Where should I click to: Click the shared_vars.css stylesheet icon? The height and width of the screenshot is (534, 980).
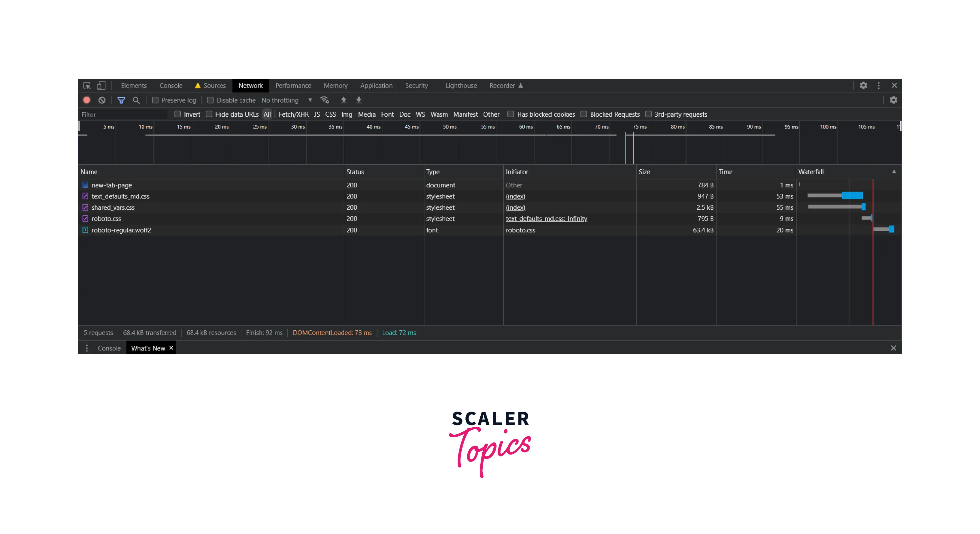pos(85,207)
